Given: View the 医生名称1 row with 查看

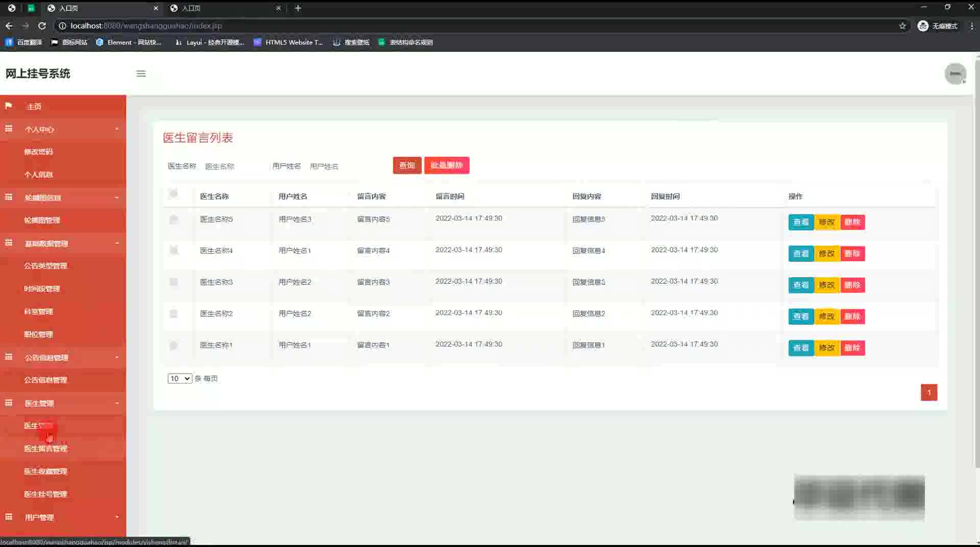Looking at the screenshot, I should click(801, 348).
